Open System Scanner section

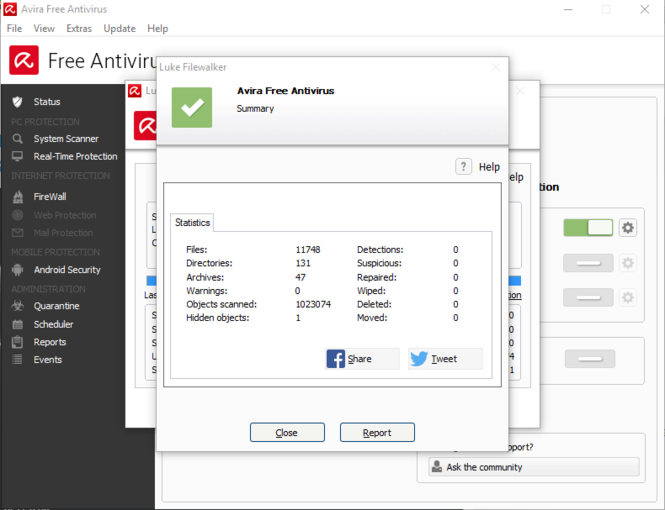(x=66, y=139)
